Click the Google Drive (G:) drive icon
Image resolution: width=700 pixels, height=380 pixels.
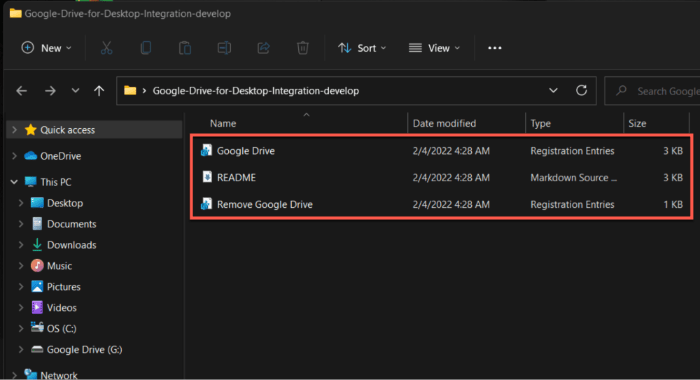click(37, 349)
